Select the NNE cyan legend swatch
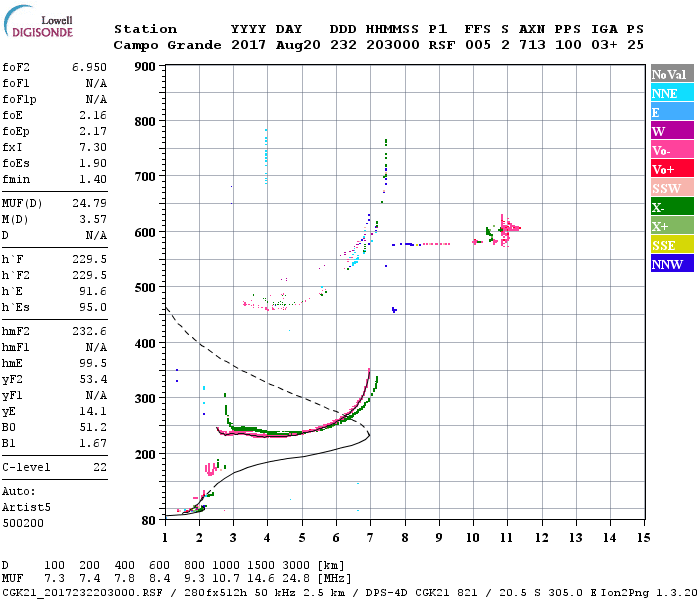Viewport: 700px width, 600px height. point(672,93)
